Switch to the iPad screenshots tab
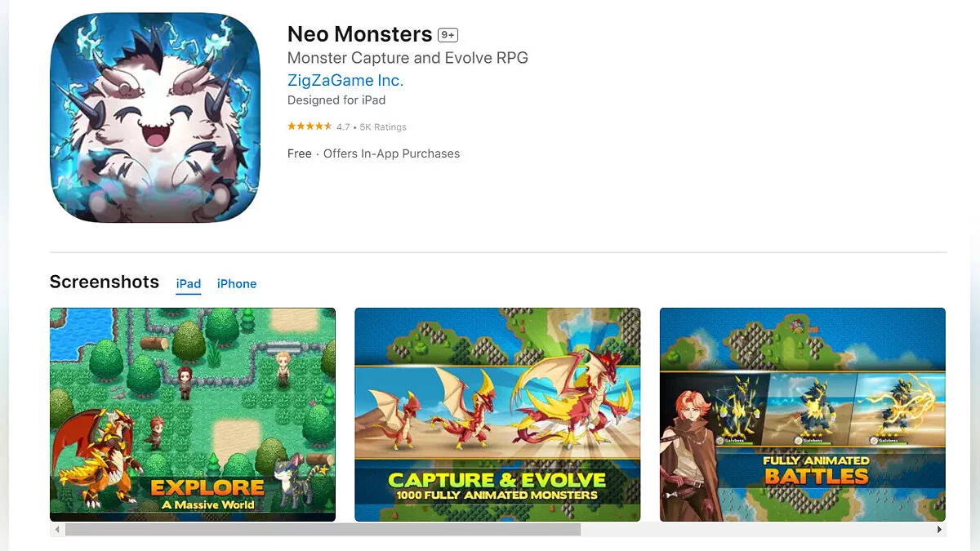This screenshot has width=980, height=551. pos(189,284)
